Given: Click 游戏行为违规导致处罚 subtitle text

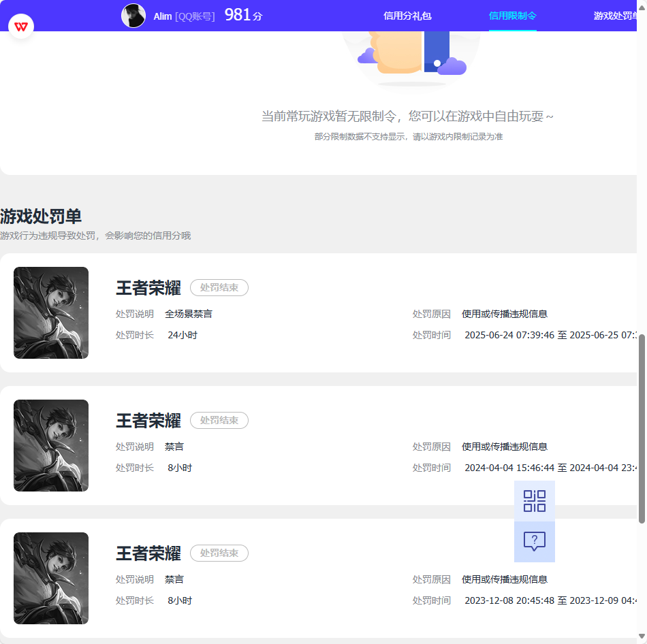Looking at the screenshot, I should (x=95, y=236).
